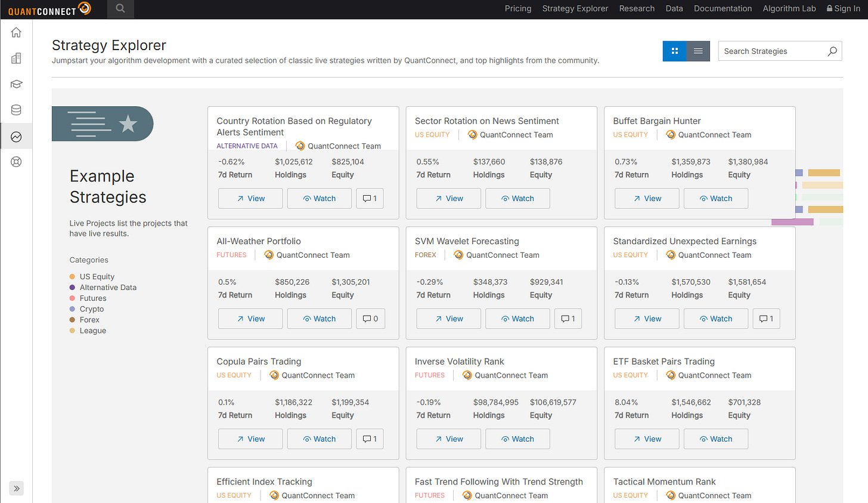Watch Buffet Bargain Hunter strategy
This screenshot has height=503, width=868.
(716, 199)
